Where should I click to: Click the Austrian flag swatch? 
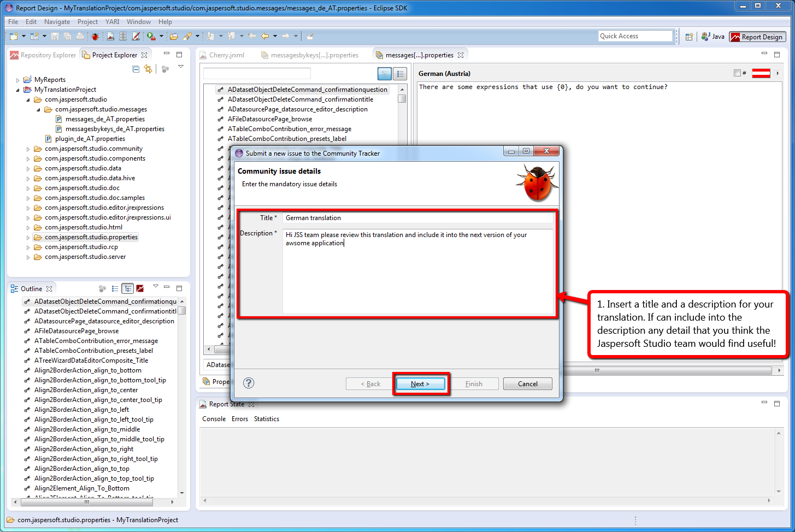[x=762, y=73]
